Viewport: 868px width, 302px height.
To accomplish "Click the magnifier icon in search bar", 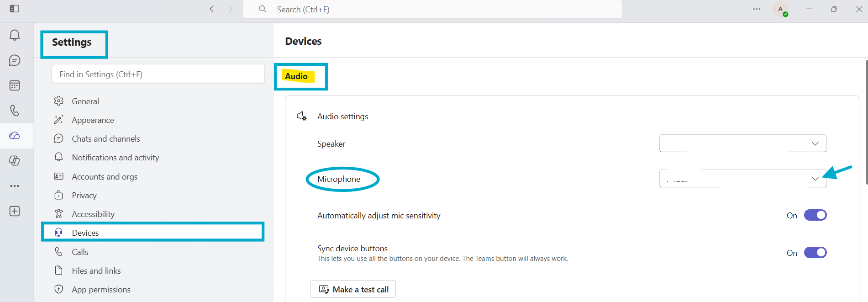I will [x=263, y=9].
